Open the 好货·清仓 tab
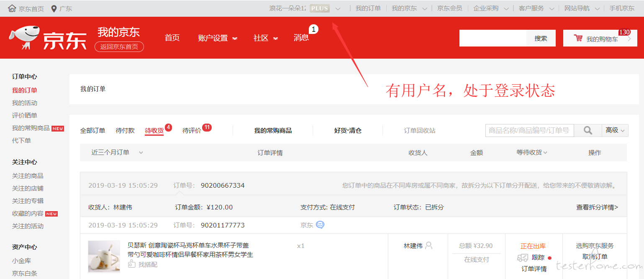This screenshot has height=279, width=644. tap(348, 131)
